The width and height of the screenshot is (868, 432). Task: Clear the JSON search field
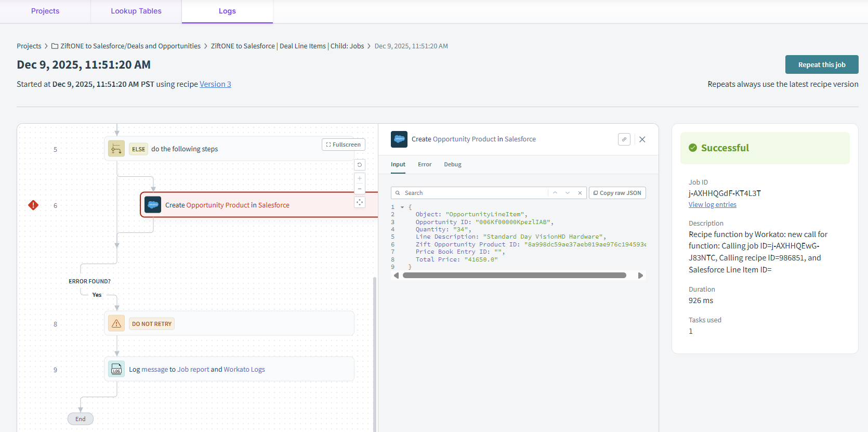click(x=580, y=193)
